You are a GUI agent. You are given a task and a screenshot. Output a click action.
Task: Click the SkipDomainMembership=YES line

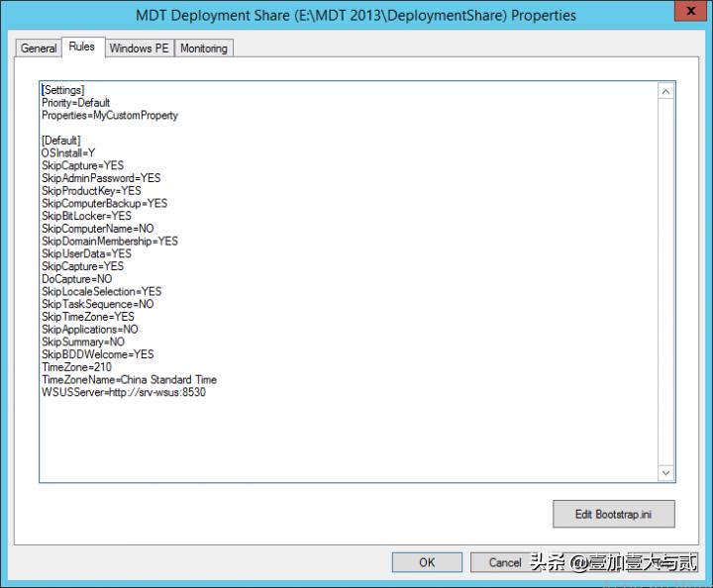click(110, 242)
